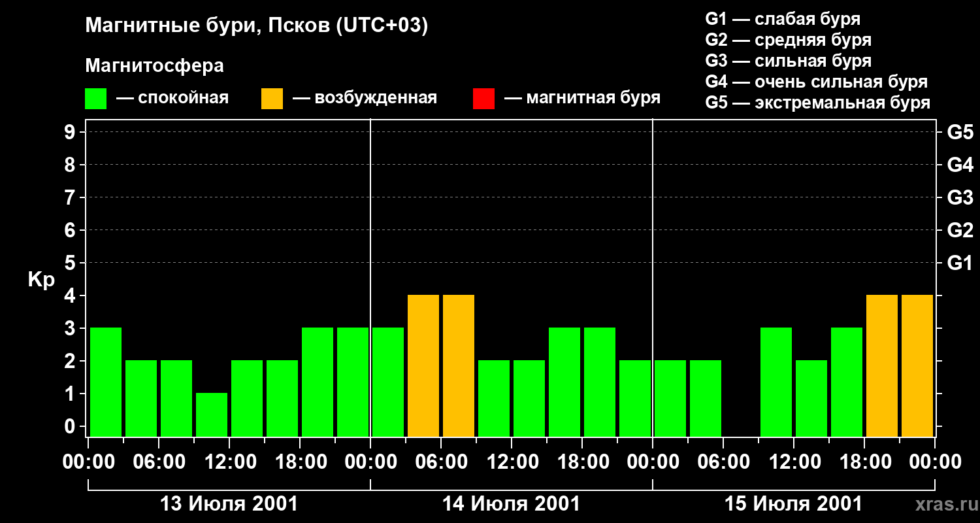The height and width of the screenshot is (523, 980).
Task: Click the 'G3' label on the right axis
Action: tap(960, 197)
